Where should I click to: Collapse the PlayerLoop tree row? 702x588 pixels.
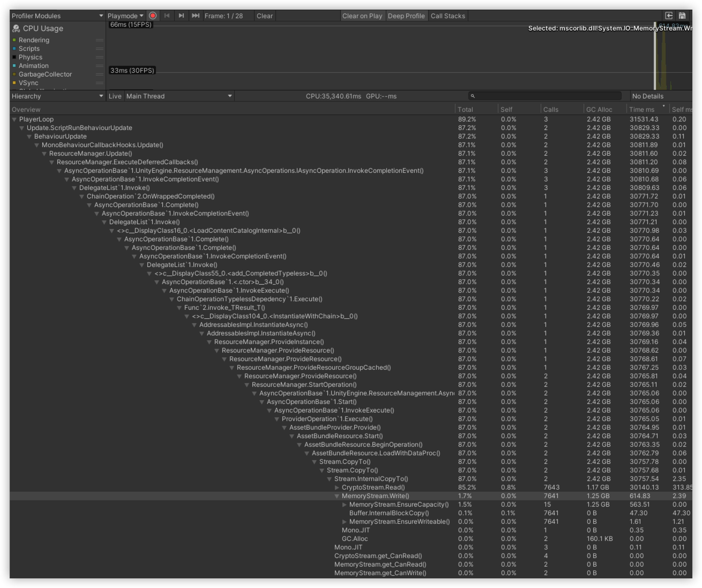pyautogui.click(x=14, y=119)
